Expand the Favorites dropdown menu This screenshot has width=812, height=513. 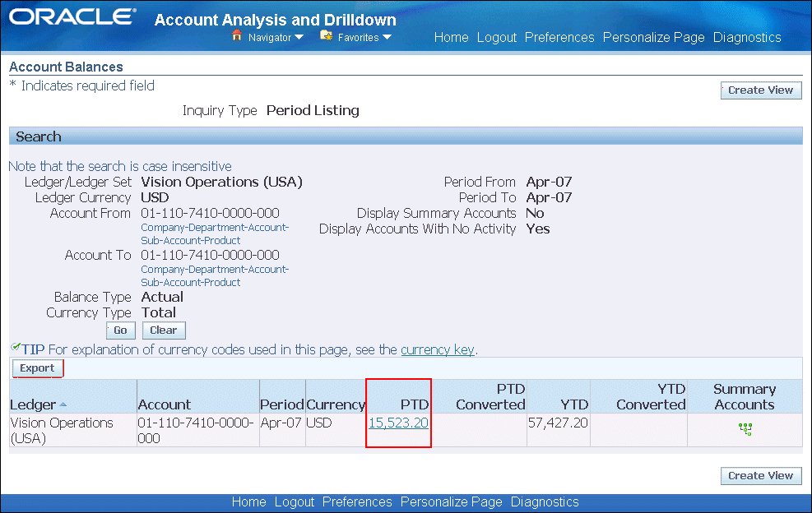coord(364,37)
